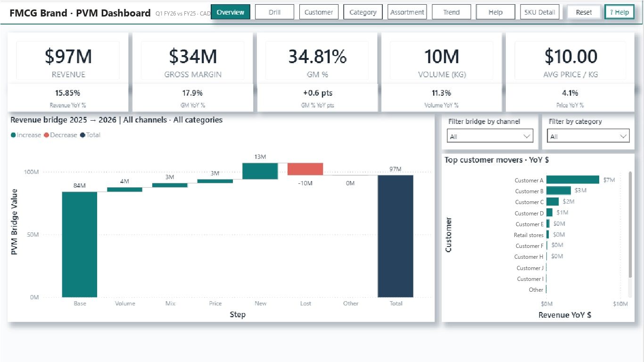Click the 10M Volume (KG) value

click(441, 57)
